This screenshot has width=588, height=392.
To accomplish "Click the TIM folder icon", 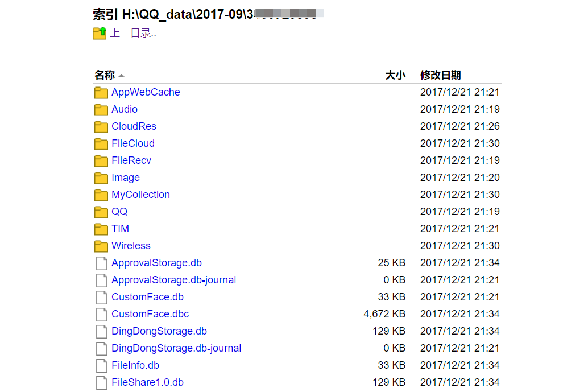I will (x=101, y=229).
